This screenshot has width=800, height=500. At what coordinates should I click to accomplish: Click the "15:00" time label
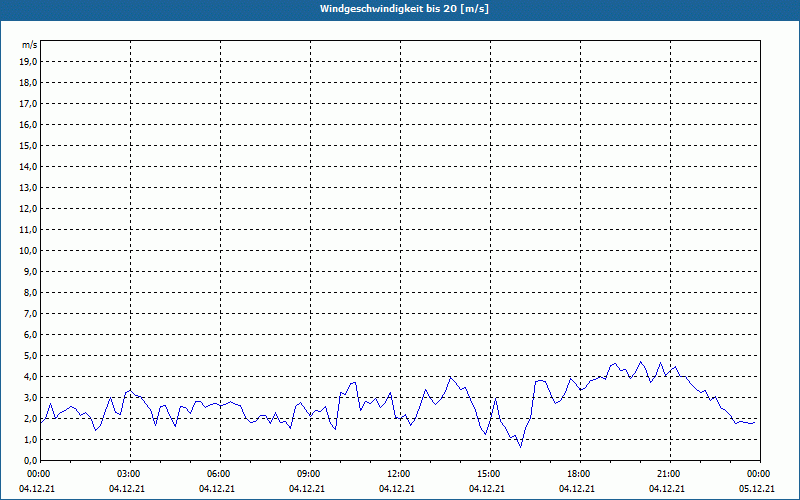point(490,474)
